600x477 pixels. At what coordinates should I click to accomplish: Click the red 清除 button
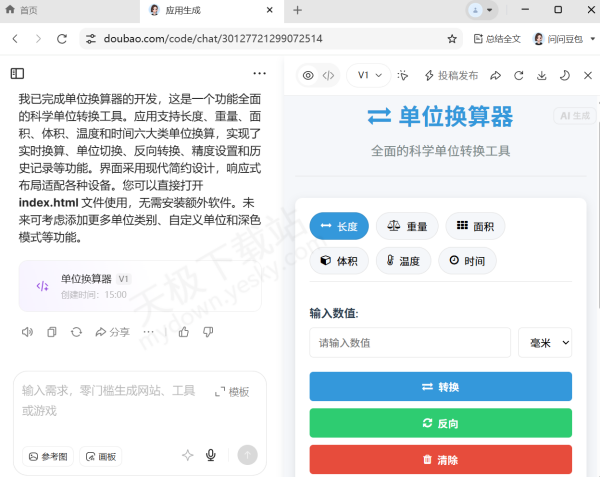click(x=440, y=460)
